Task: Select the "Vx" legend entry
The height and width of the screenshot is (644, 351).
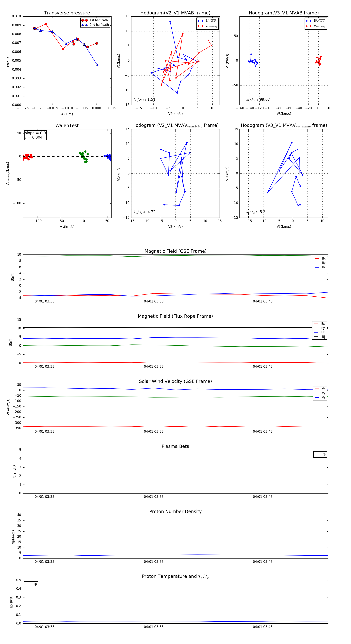Action: point(320,389)
